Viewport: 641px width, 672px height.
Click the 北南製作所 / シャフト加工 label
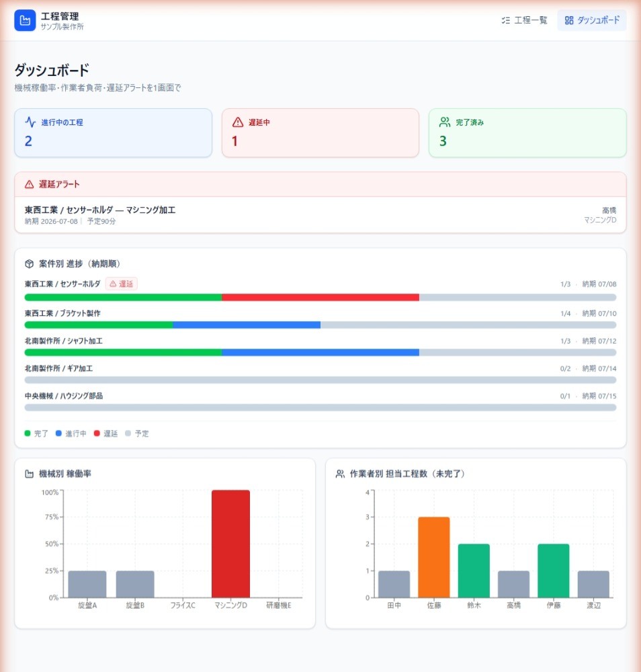point(63,341)
